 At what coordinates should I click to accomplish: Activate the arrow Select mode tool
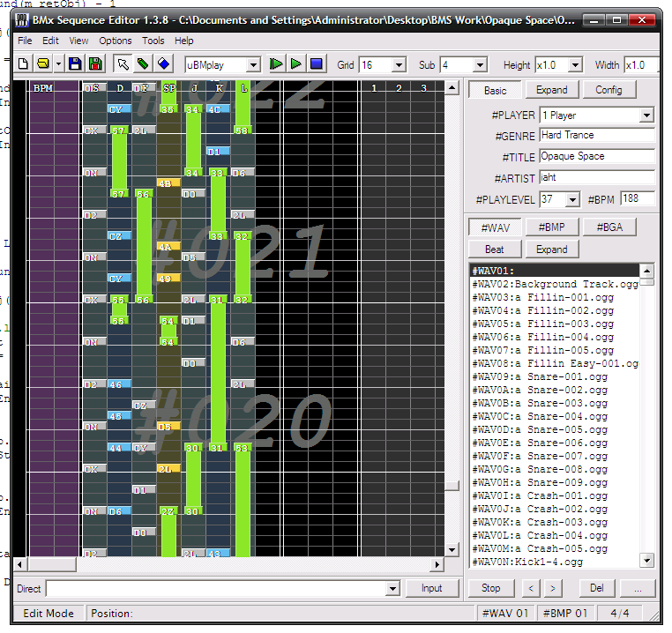pos(123,64)
